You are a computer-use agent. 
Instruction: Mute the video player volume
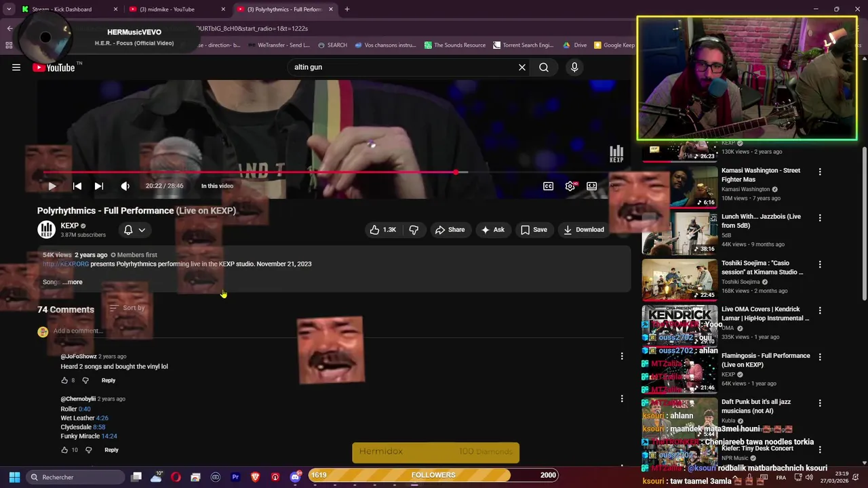pos(125,186)
